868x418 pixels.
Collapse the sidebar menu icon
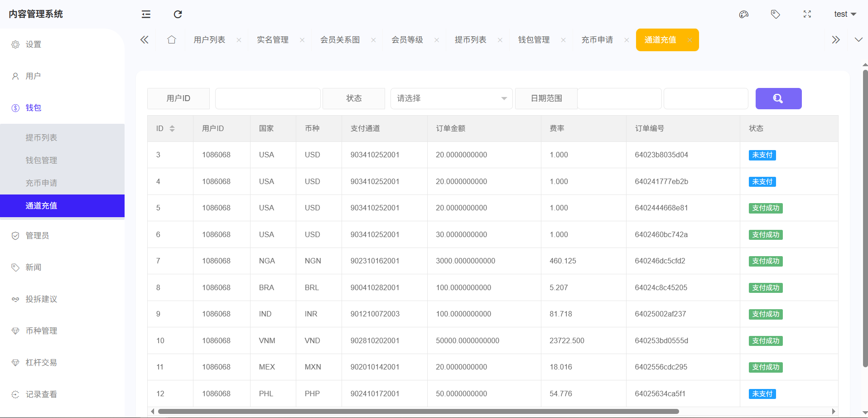coord(146,15)
